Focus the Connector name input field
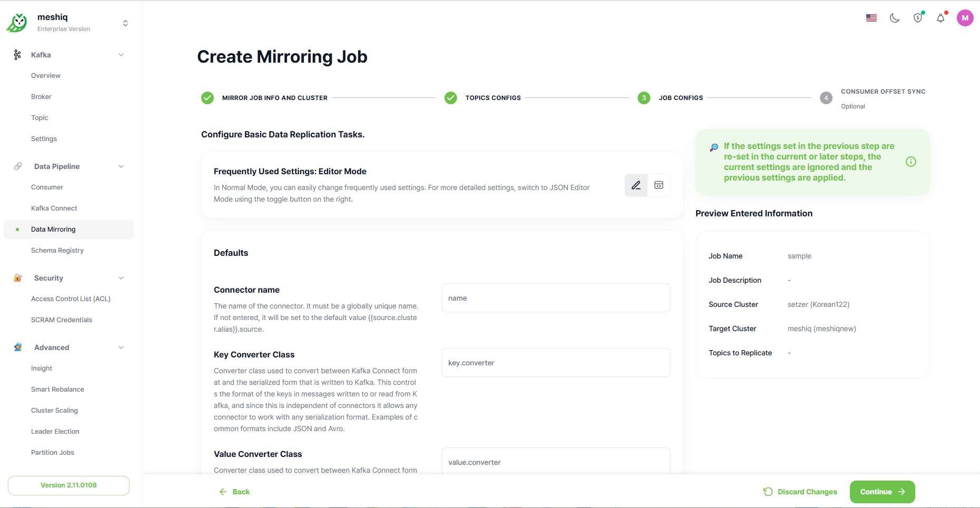Screen dimensions: 980x508 click(x=556, y=298)
